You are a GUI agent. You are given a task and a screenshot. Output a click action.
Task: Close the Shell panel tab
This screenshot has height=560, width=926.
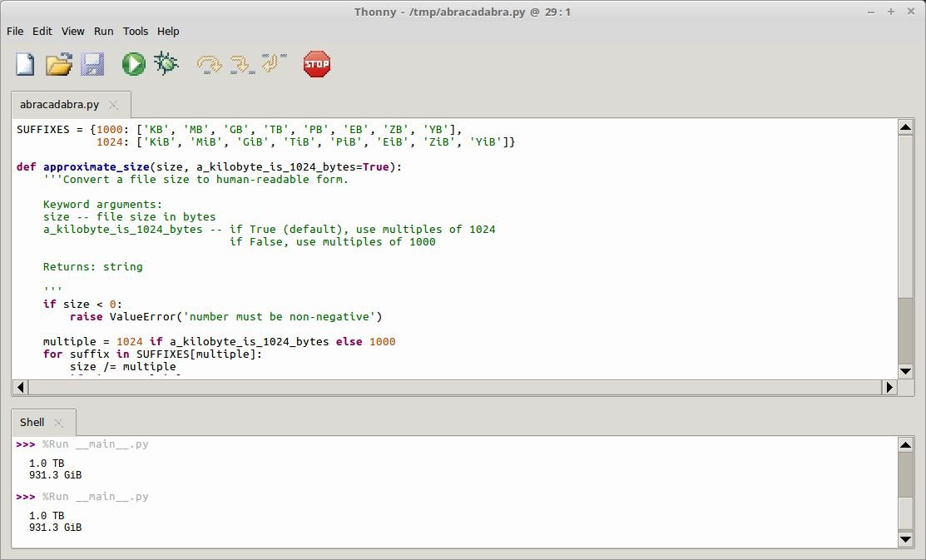58,423
